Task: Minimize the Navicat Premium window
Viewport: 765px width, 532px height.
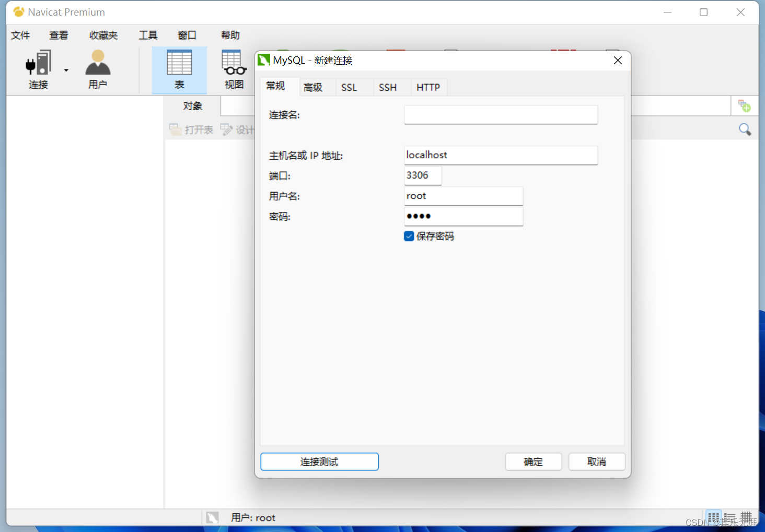Action: [667, 12]
